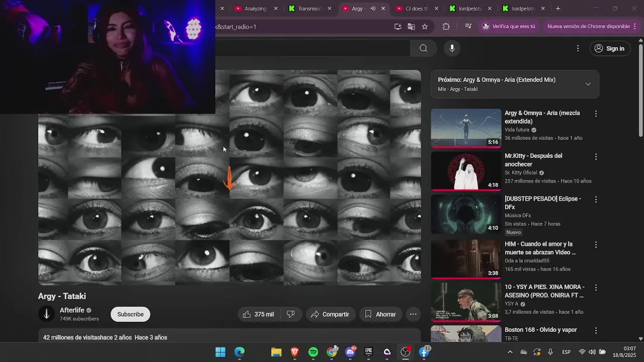The height and width of the screenshot is (362, 644).
Task: Open the translate page icon in address bar
Action: click(x=412, y=26)
